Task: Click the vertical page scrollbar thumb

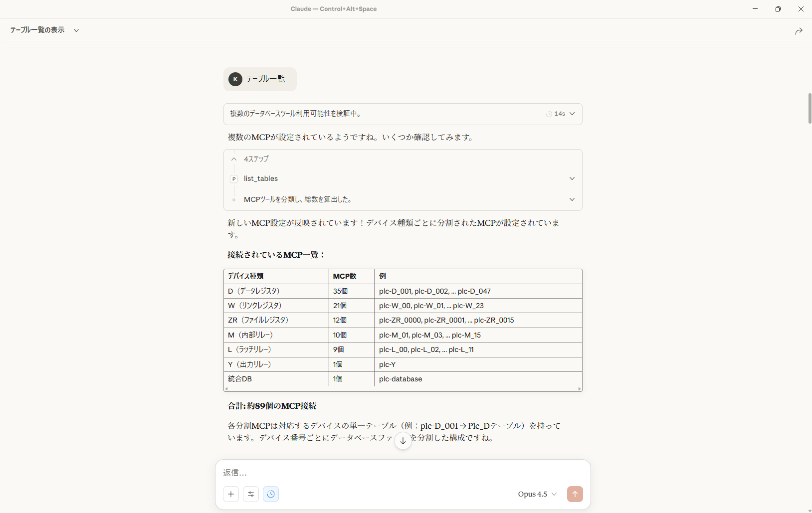Action: [809, 108]
